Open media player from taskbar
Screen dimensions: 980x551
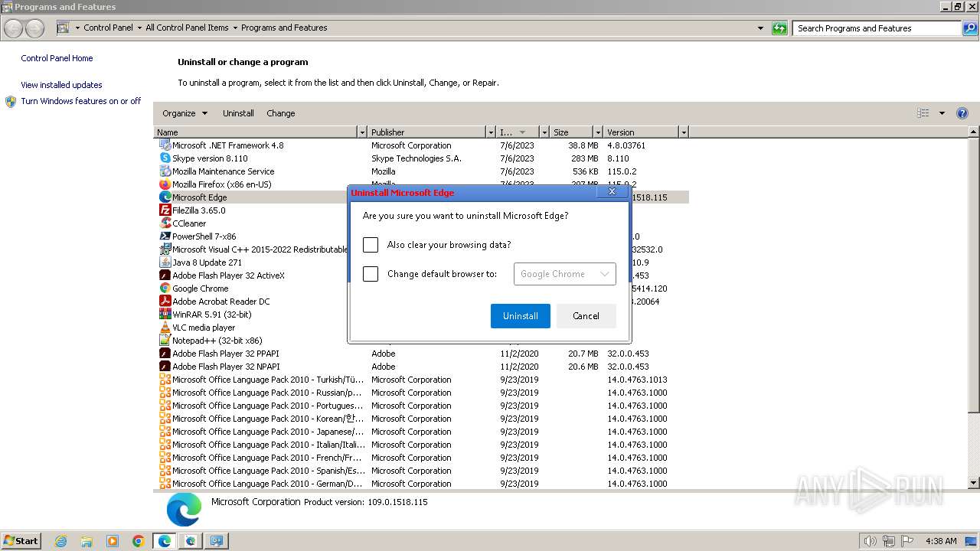pos(113,541)
